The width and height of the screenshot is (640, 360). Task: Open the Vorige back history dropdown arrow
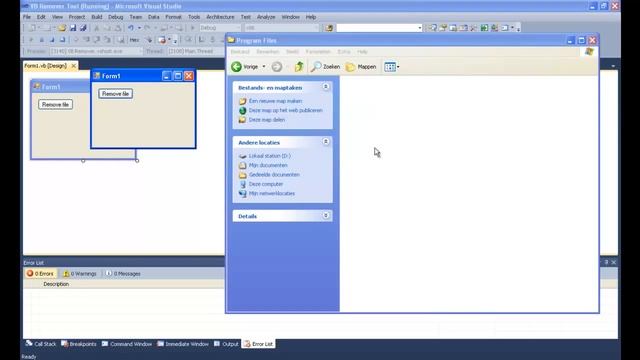(x=264, y=67)
